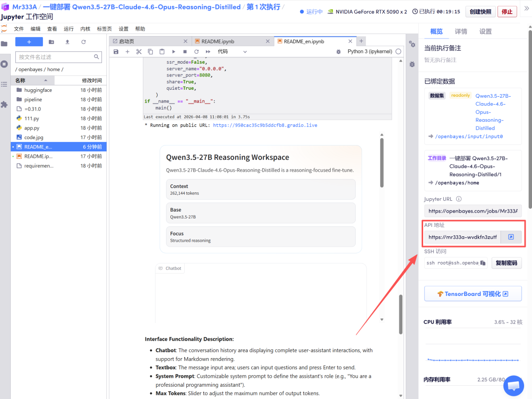
Task: Click the embedded Gradio output scrollbar
Action: [382, 163]
